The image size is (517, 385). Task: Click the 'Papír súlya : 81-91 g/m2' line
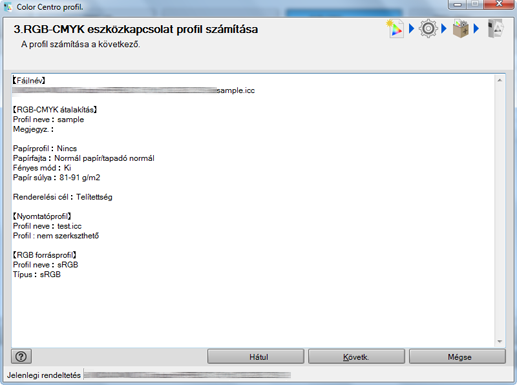click(56, 178)
